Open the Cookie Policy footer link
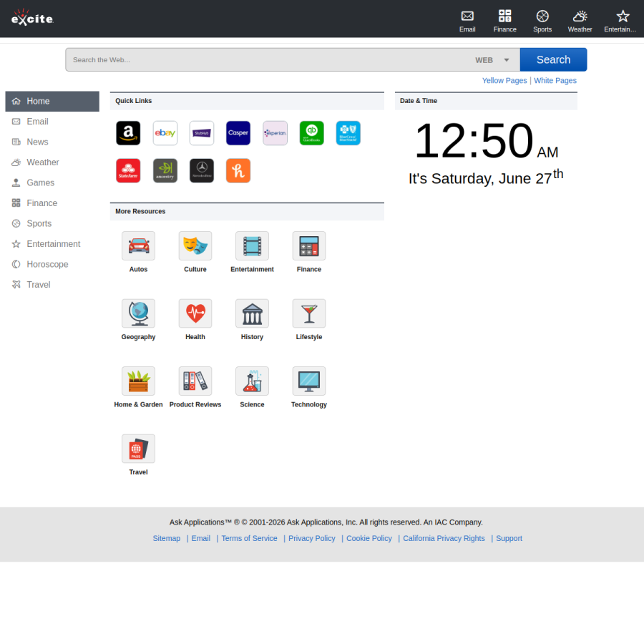Screen dimensions: 644x644 [x=369, y=538]
